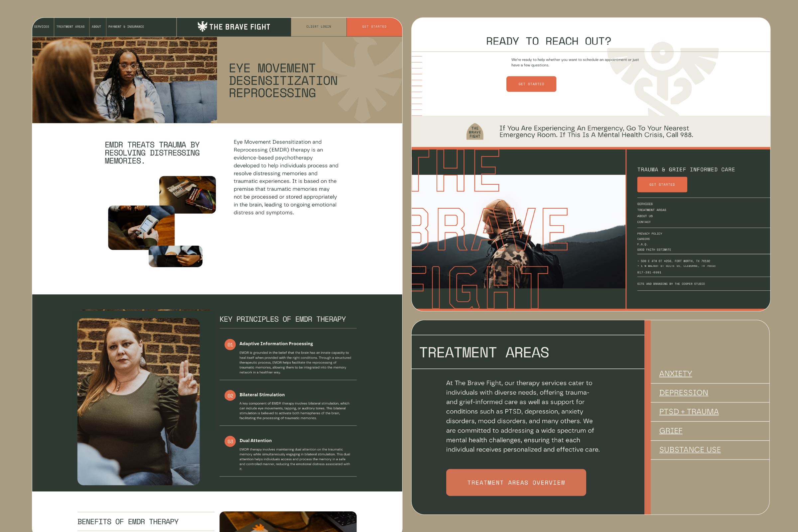This screenshot has width=798, height=532.
Task: Select PAYMENT & INSURANCE menu item
Action: [127, 26]
